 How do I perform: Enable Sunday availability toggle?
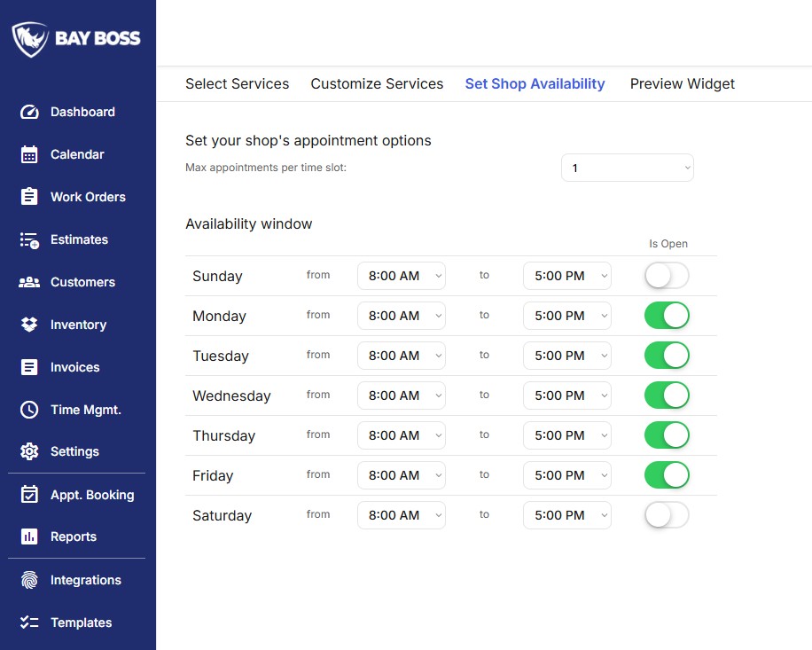click(x=666, y=276)
